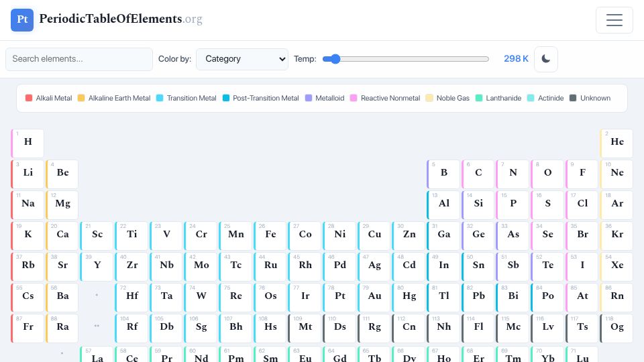Open the Technetium (Tc) tile
Image resolution: width=644 pixels, height=362 pixels.
click(x=235, y=267)
